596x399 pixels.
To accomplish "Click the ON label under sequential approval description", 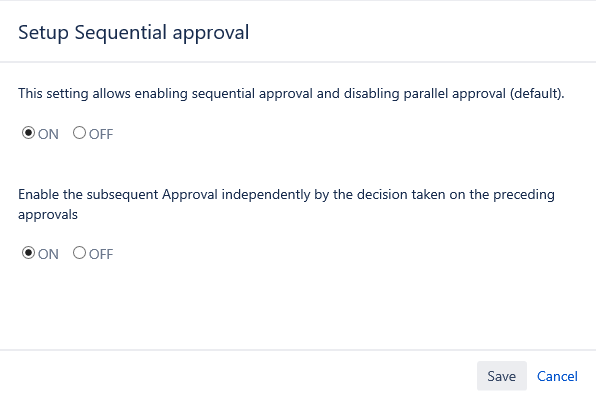I will pyautogui.click(x=48, y=134).
